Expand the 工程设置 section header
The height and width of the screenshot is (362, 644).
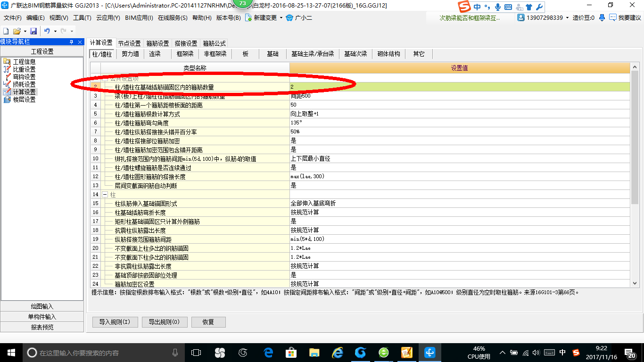(x=42, y=51)
